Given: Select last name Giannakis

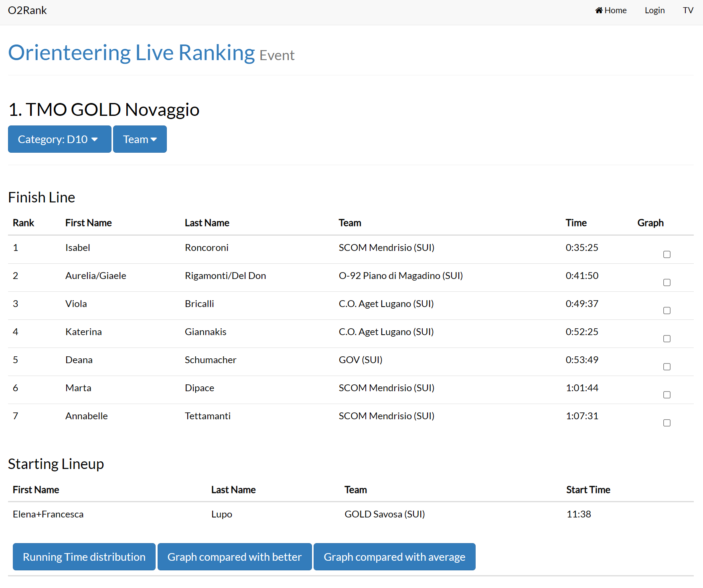Looking at the screenshot, I should pyautogui.click(x=206, y=332).
